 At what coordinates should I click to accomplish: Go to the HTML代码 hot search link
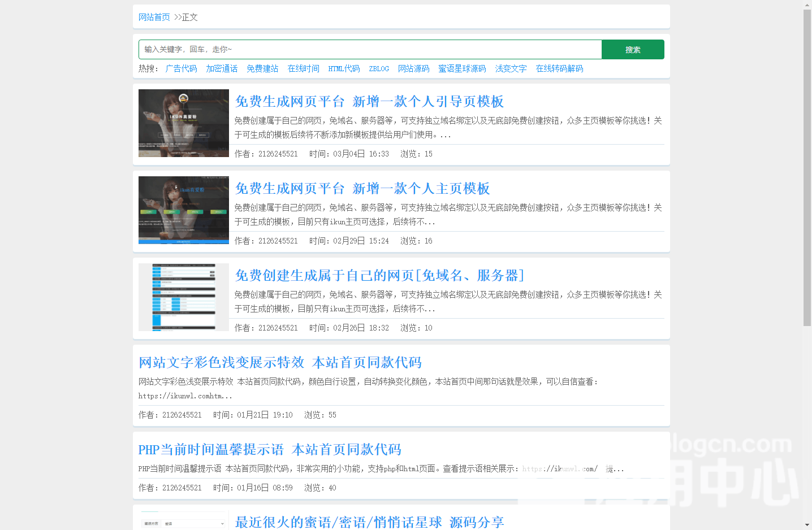[344, 69]
